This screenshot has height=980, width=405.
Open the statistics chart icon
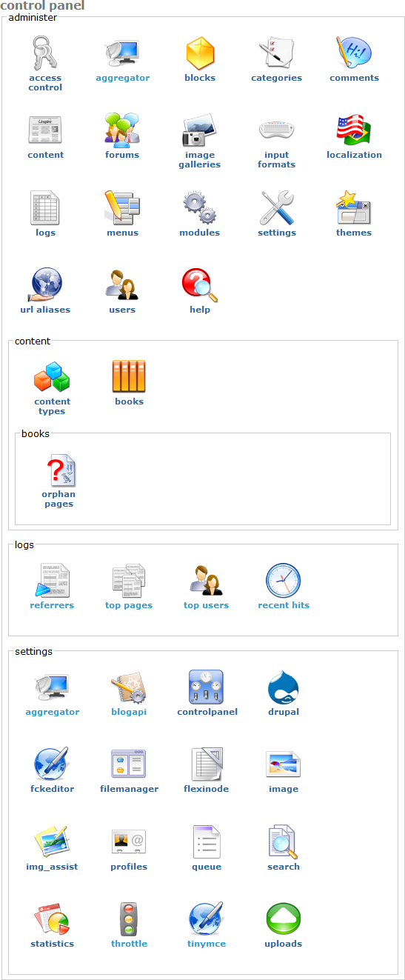[x=52, y=919]
